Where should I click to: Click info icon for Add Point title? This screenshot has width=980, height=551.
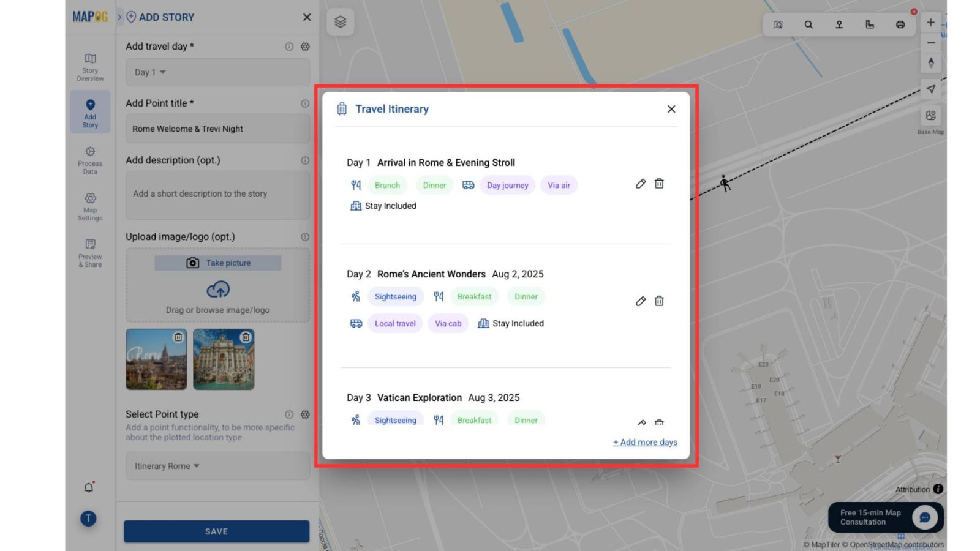click(x=305, y=103)
